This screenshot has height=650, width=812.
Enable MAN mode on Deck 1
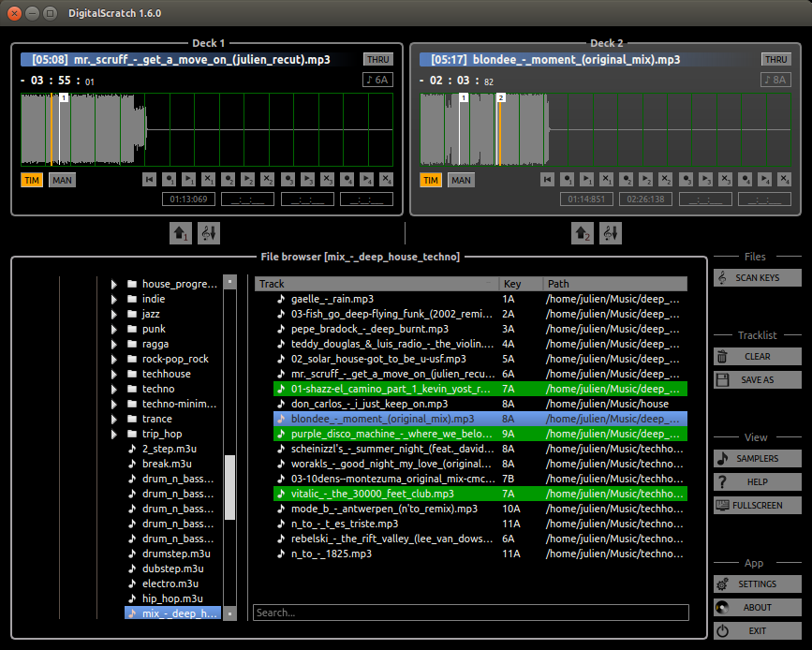pos(62,180)
